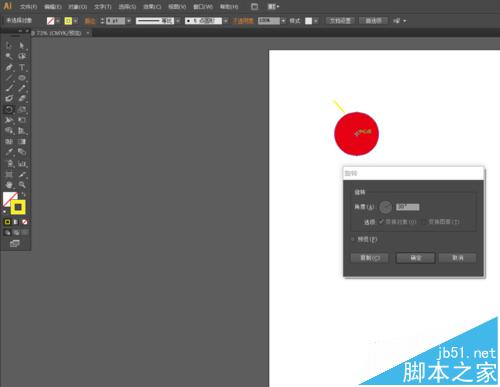Select the Pencil tool
Viewport: 500px width, 387px height.
pyautogui.click(x=22, y=88)
